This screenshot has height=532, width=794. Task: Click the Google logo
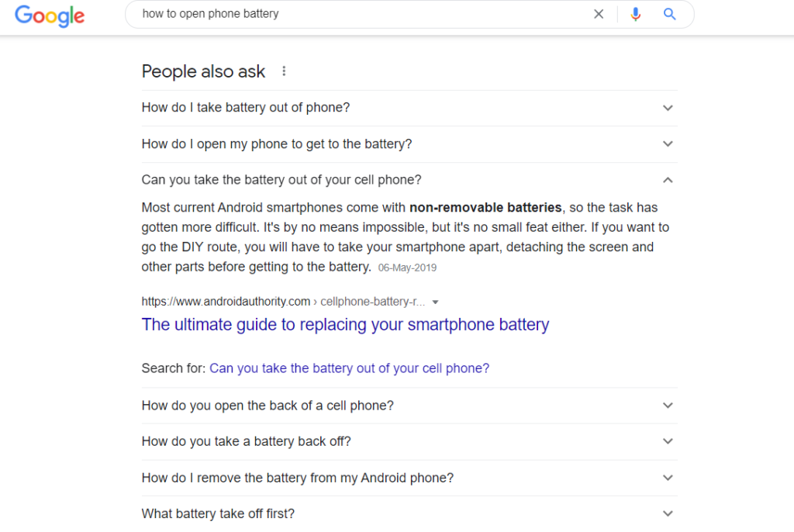point(50,16)
